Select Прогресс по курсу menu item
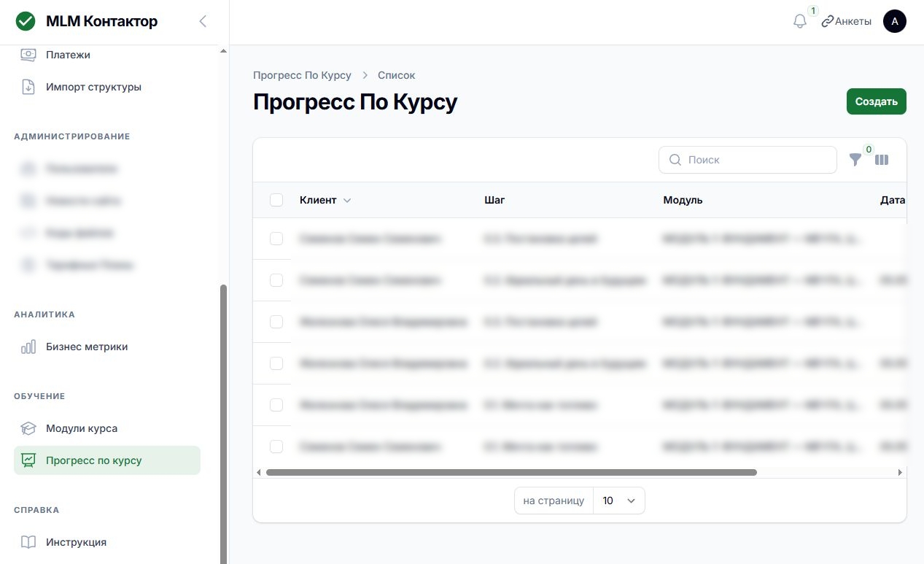The height and width of the screenshot is (564, 924). tap(107, 460)
